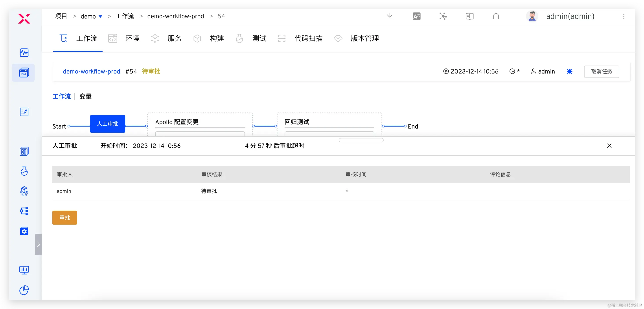Open the settings gear sidebar icon
Image resolution: width=644 pixels, height=309 pixels.
click(x=24, y=231)
